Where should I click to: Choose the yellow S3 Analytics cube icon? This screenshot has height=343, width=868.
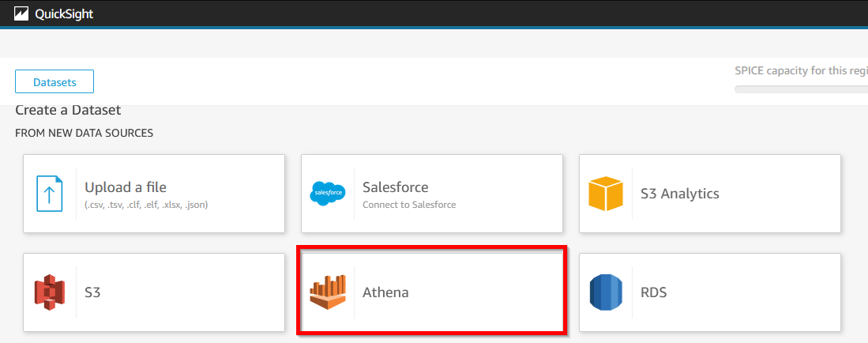(x=606, y=194)
